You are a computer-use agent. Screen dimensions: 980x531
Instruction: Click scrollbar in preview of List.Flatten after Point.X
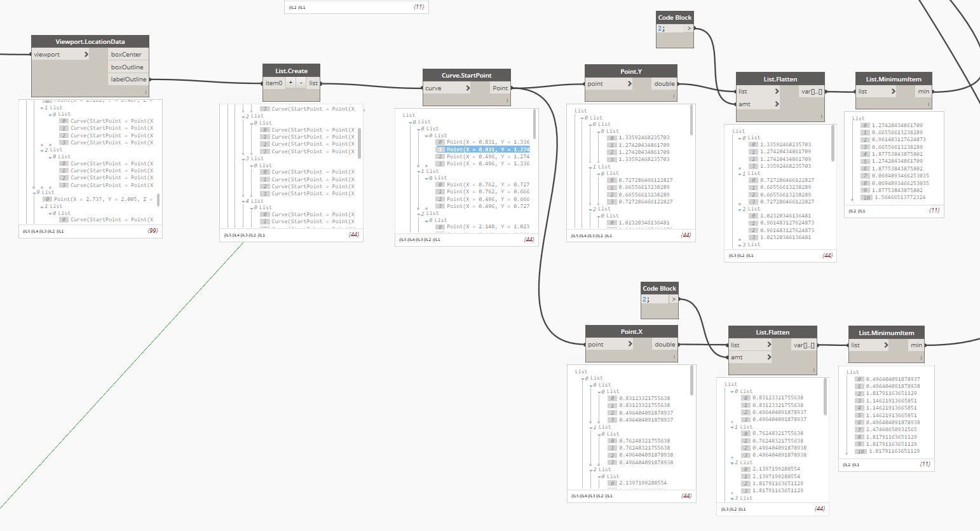tap(826, 397)
